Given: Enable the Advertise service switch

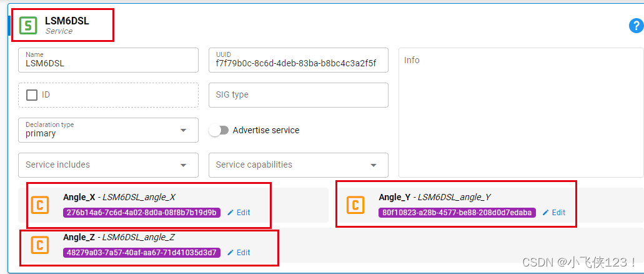Looking at the screenshot, I should point(219,130).
